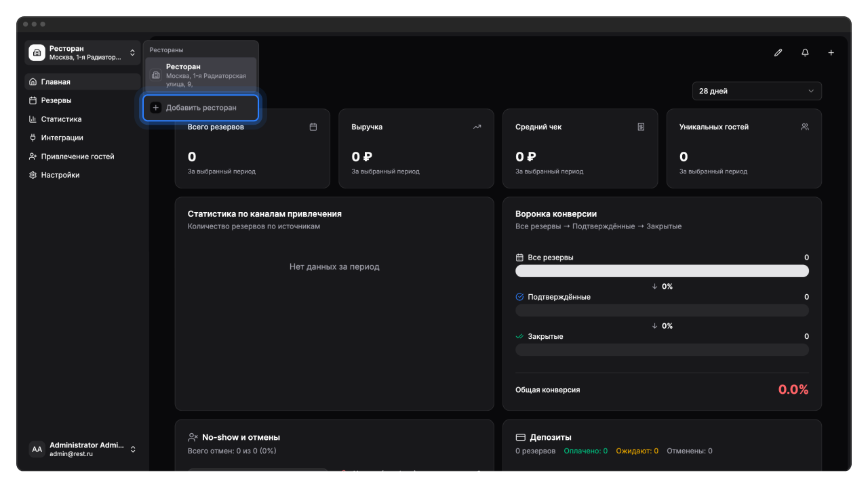Go to Резервы in the sidebar
The width and height of the screenshot is (868, 488).
click(56, 100)
